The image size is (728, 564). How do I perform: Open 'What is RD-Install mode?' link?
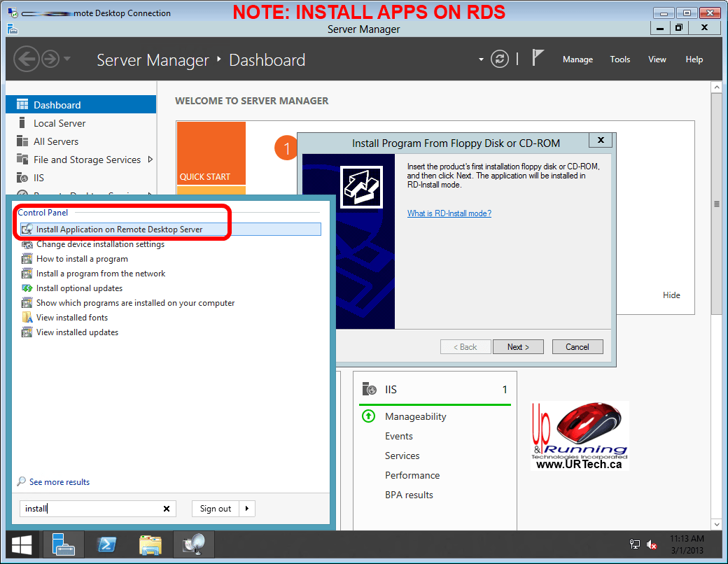(x=449, y=213)
